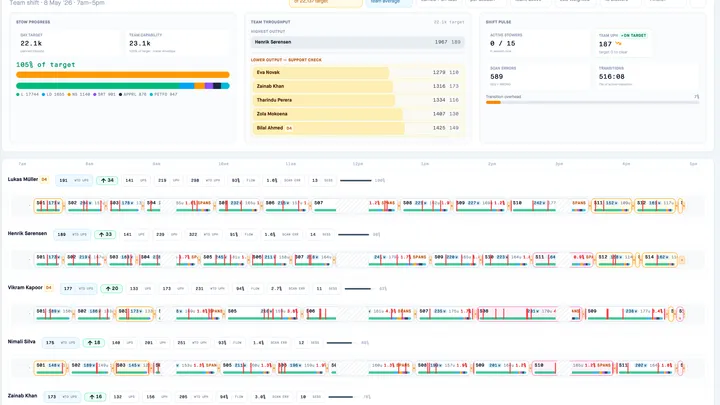Viewport: 720px width, 405px height.
Task: Click Vikram Kapoor's up-arrow 20 badge
Action: (112, 289)
